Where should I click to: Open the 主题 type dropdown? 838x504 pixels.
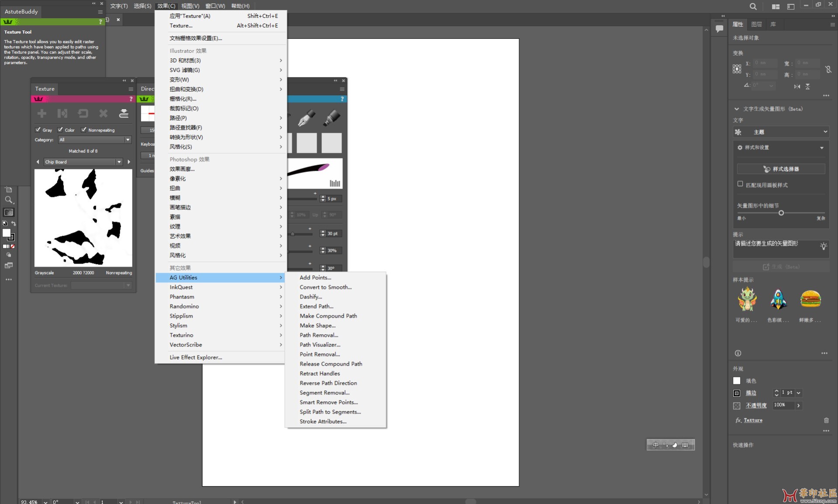coord(781,132)
